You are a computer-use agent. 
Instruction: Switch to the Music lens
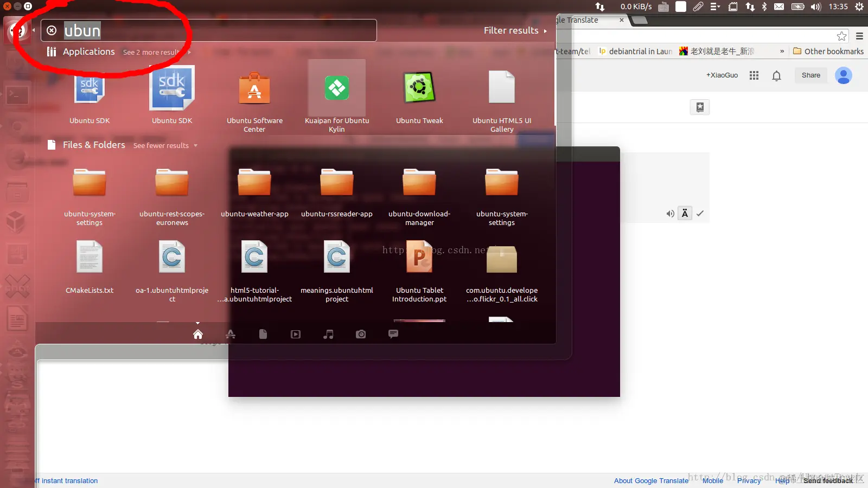point(328,334)
